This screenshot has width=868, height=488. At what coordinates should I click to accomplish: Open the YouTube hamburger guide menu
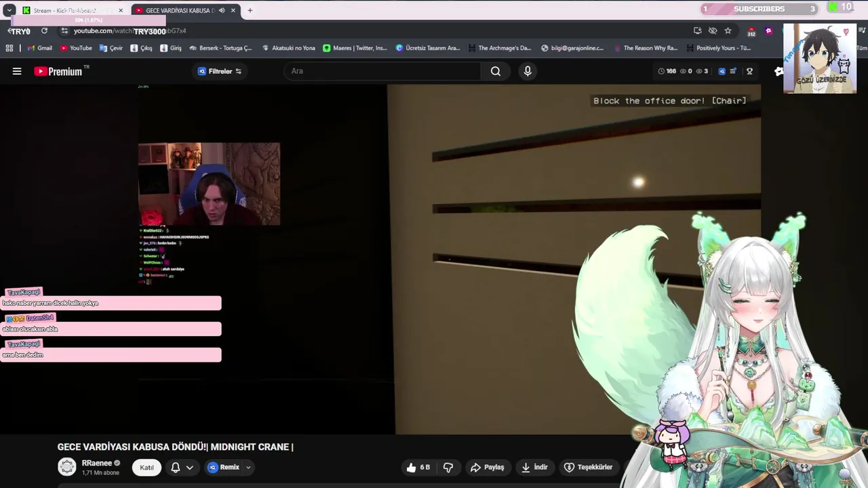[x=17, y=71]
